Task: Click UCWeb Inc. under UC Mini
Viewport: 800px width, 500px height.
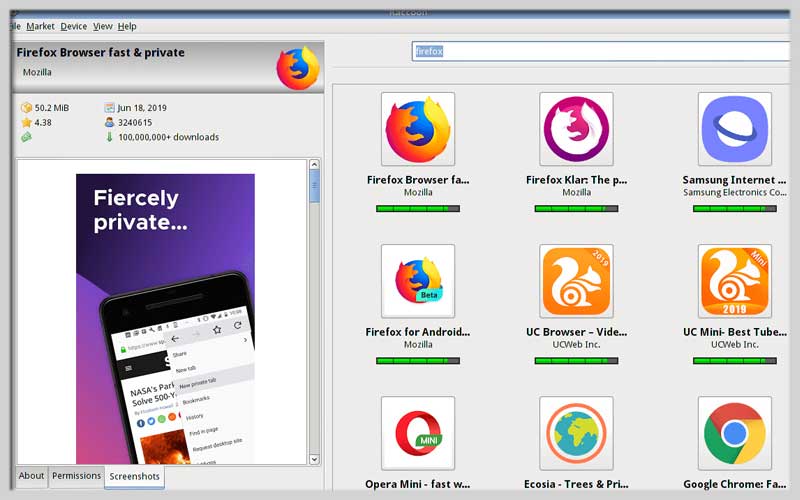Action: click(735, 344)
